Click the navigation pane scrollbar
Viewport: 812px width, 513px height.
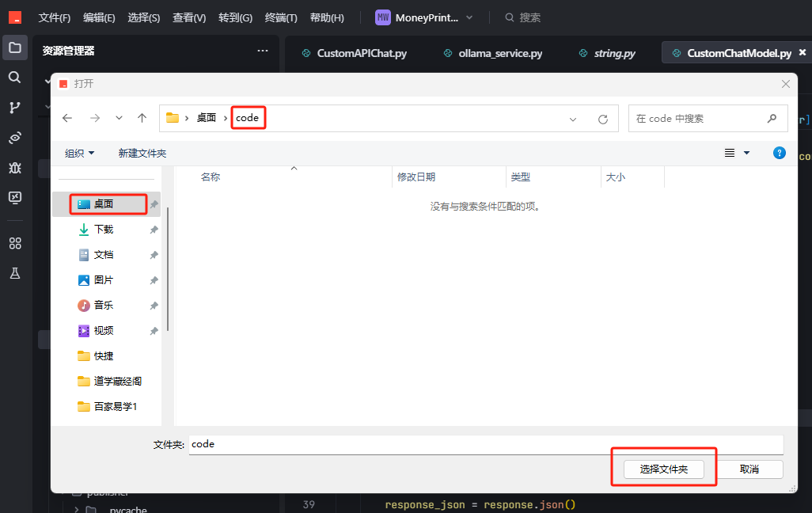pyautogui.click(x=168, y=269)
